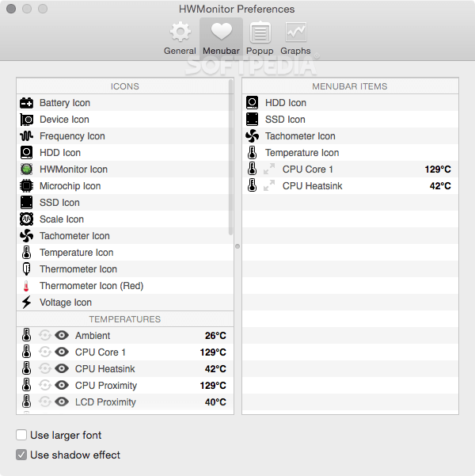Choose the Scale Icon gauge
Viewport: 475px width, 476px height.
26,219
